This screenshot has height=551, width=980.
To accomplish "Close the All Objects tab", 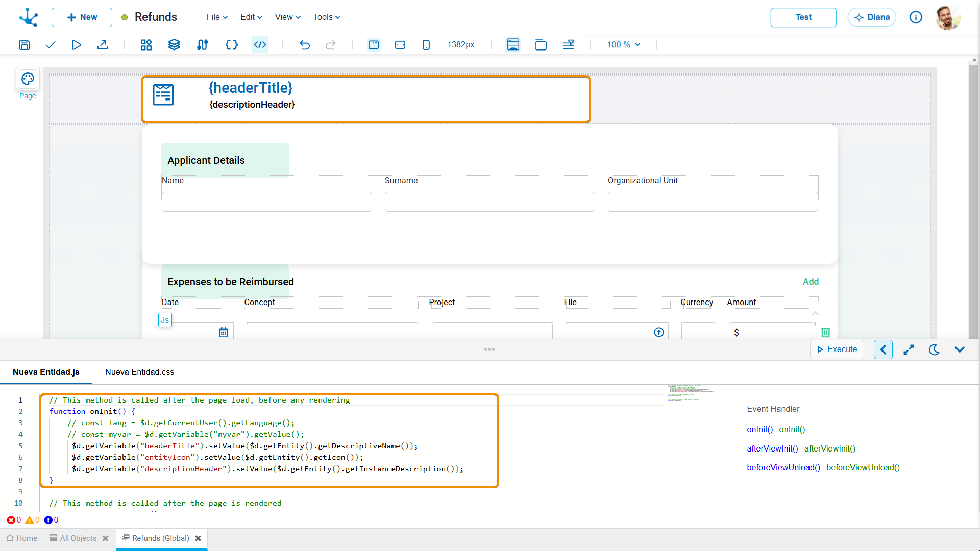I will click(x=105, y=538).
